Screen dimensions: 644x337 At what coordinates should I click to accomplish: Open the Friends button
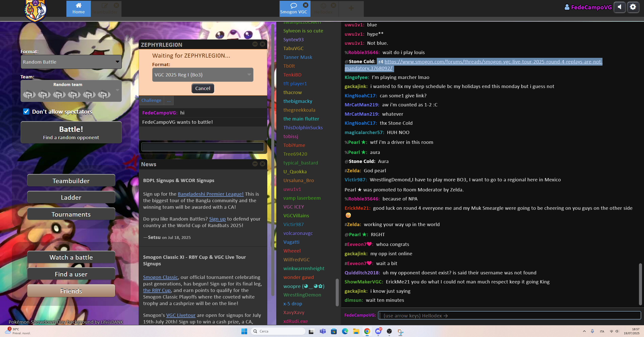pyautogui.click(x=71, y=291)
